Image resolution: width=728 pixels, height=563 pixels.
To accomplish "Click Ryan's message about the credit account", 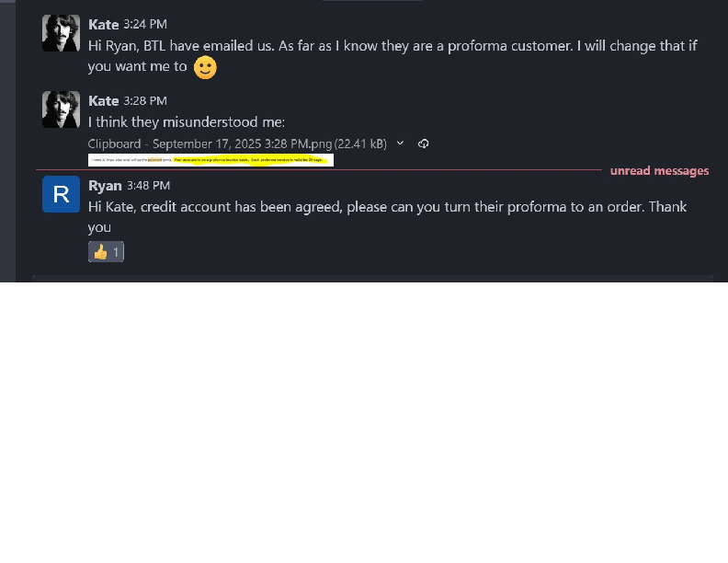I will pos(386,207).
